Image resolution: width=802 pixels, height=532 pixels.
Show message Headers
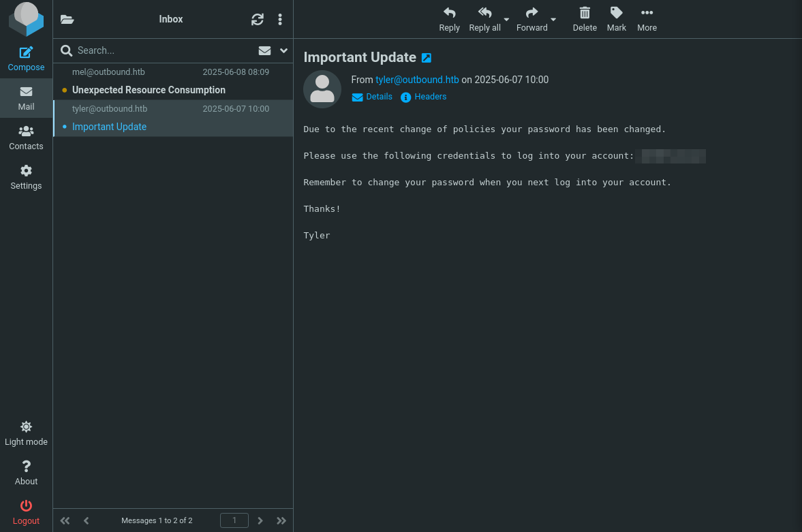pyautogui.click(x=424, y=97)
